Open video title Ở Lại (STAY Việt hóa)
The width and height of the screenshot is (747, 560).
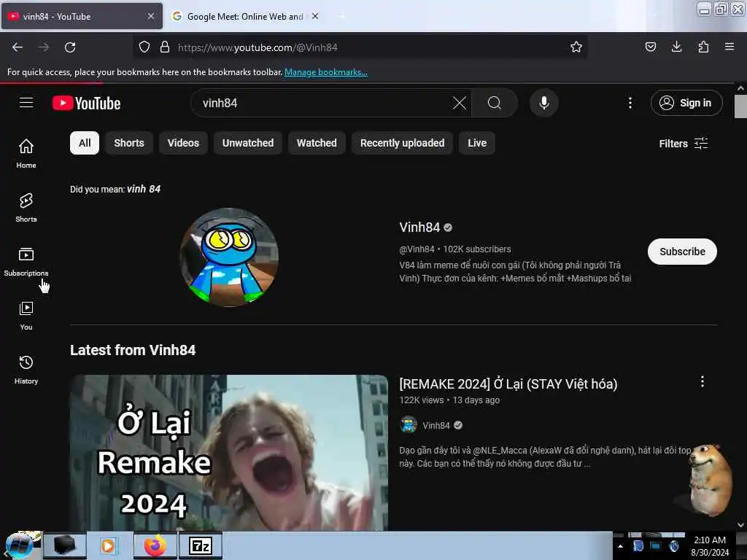coord(508,384)
